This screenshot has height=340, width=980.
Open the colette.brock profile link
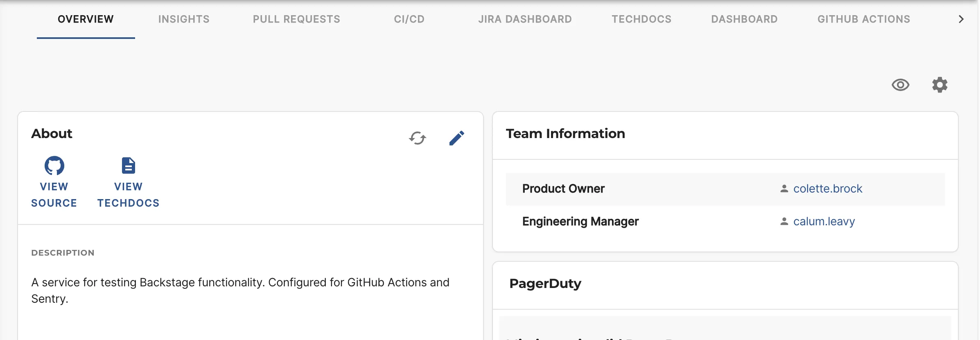(827, 189)
